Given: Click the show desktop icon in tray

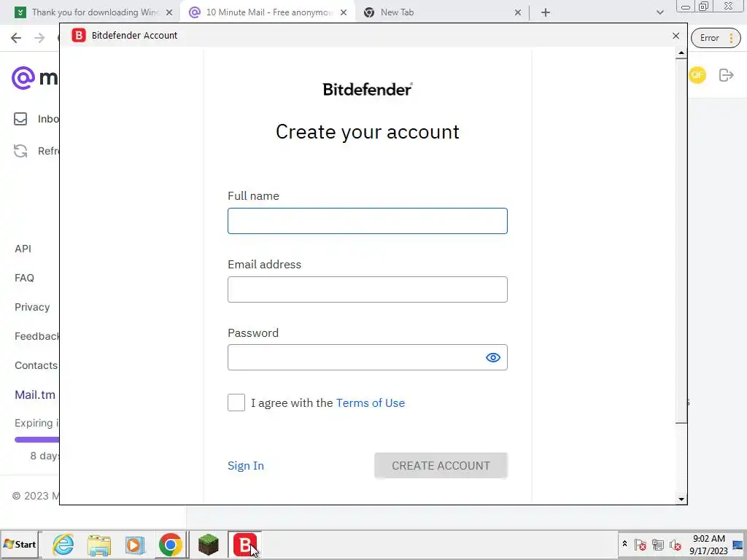Looking at the screenshot, I should (738, 544).
